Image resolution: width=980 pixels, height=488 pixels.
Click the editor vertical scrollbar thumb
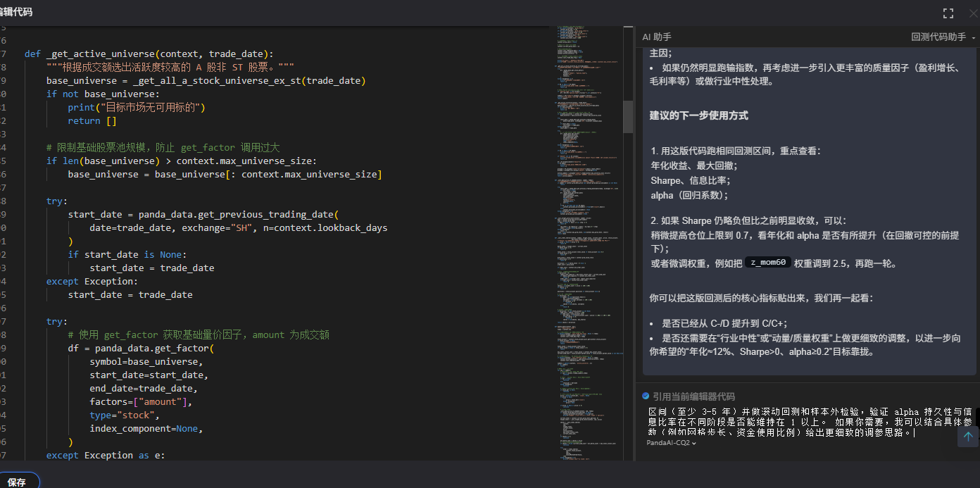click(x=628, y=116)
